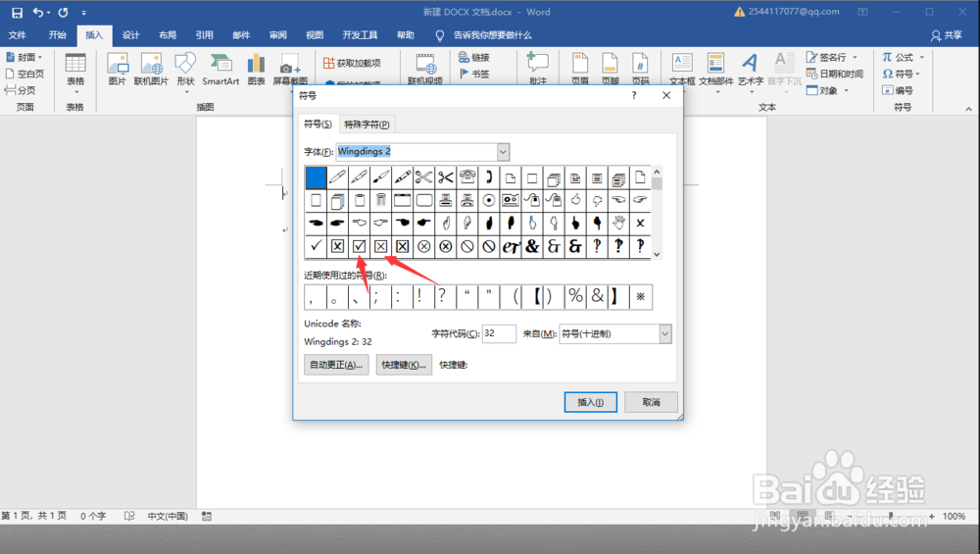
Task: Open the 文件 menu tab
Action: tap(18, 35)
